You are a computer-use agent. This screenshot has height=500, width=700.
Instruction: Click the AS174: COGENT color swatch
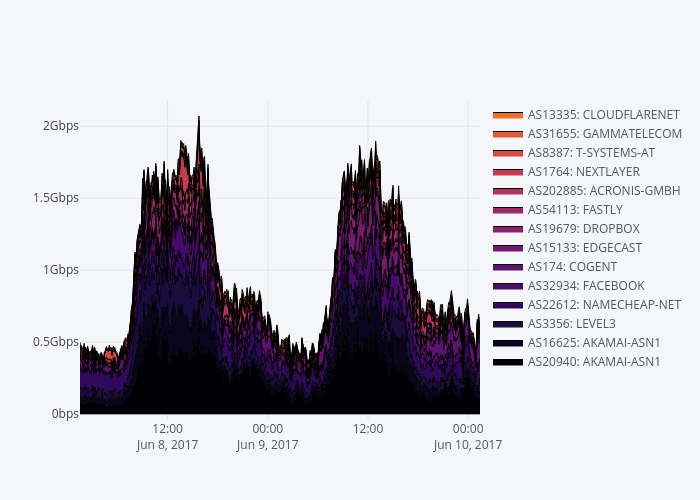click(x=508, y=267)
